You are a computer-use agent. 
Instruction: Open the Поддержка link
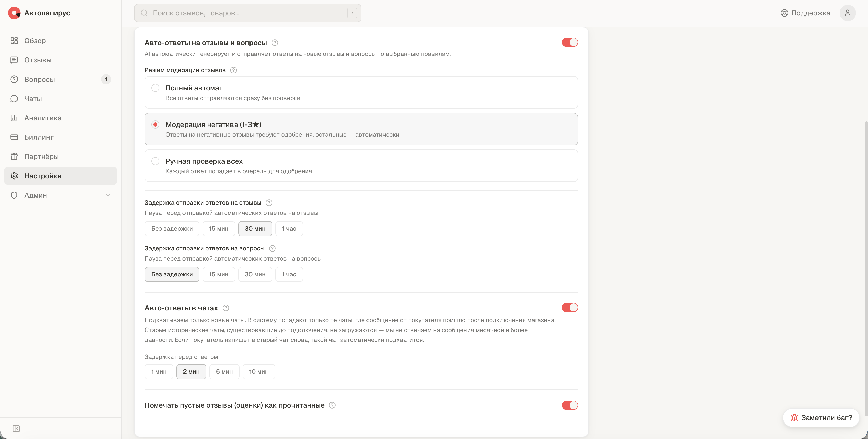[805, 13]
